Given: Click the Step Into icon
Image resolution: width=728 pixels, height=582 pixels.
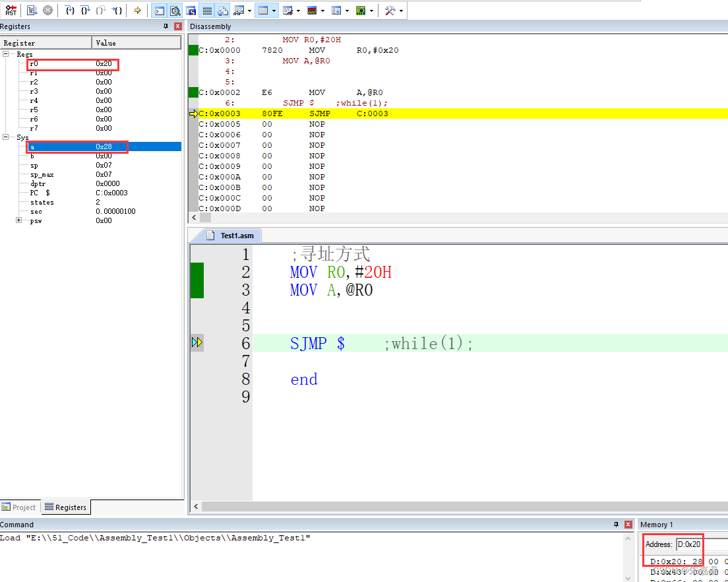Looking at the screenshot, I should [70, 10].
